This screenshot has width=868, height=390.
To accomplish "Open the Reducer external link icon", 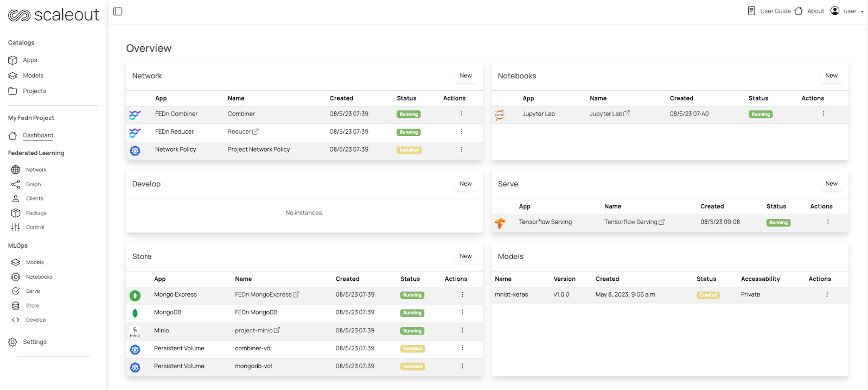I will (256, 131).
